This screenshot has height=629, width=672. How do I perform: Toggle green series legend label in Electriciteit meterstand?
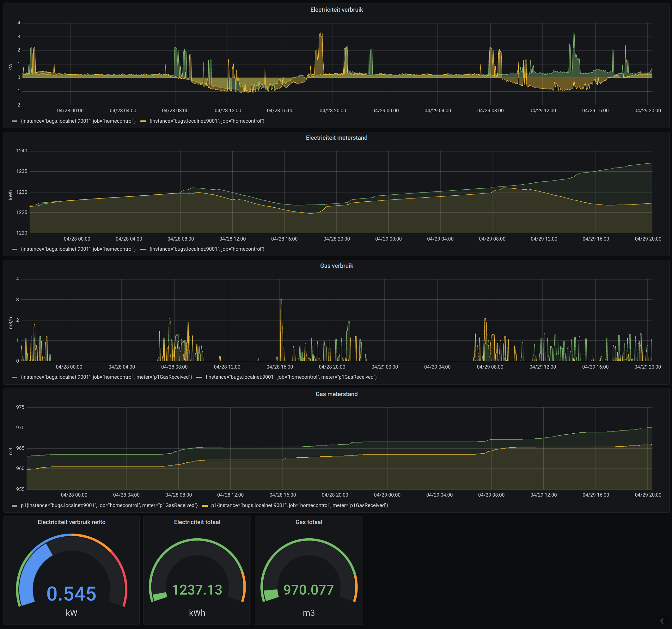pos(78,249)
